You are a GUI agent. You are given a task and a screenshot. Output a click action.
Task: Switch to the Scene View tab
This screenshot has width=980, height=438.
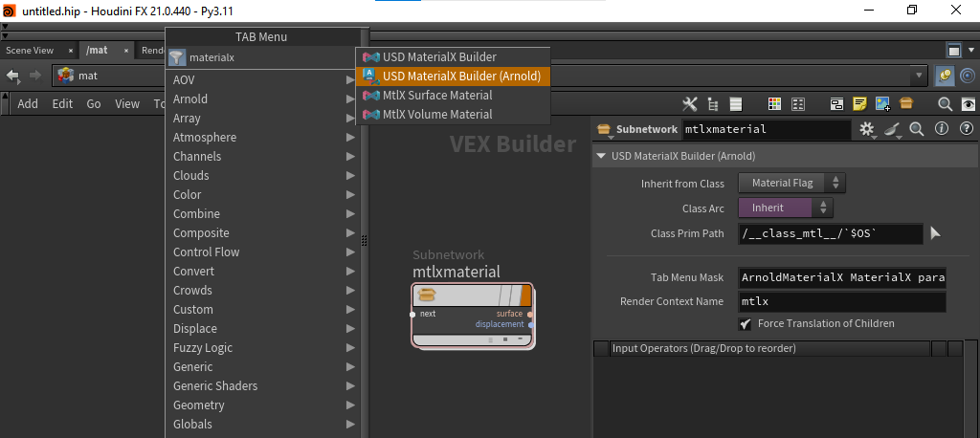tap(30, 51)
